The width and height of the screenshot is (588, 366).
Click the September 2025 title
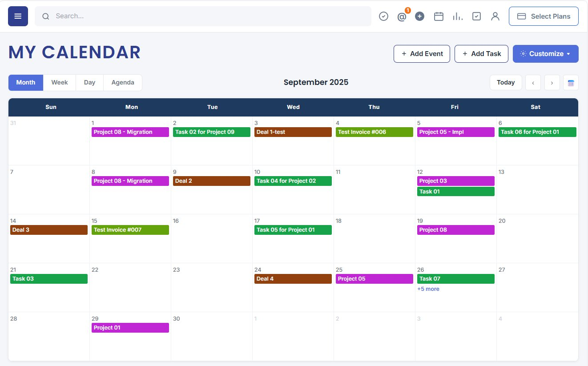316,82
